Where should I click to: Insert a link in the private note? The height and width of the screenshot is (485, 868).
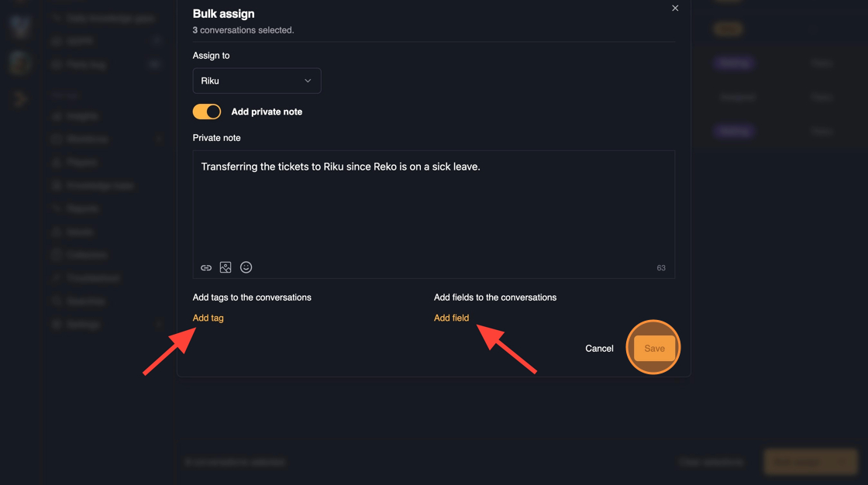[x=206, y=267]
